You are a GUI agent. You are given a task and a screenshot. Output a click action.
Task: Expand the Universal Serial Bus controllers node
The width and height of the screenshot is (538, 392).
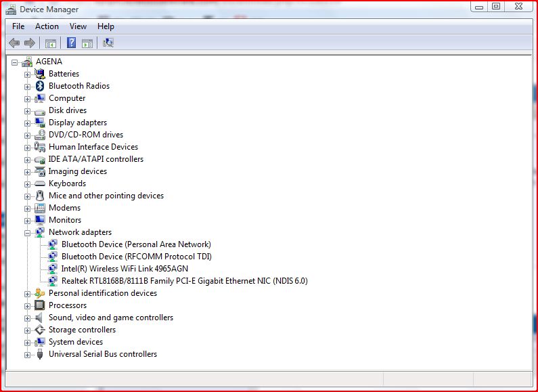tap(28, 355)
